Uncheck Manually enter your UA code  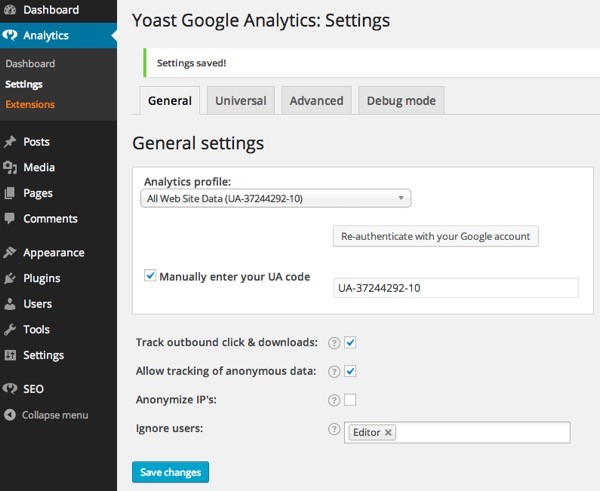point(150,276)
